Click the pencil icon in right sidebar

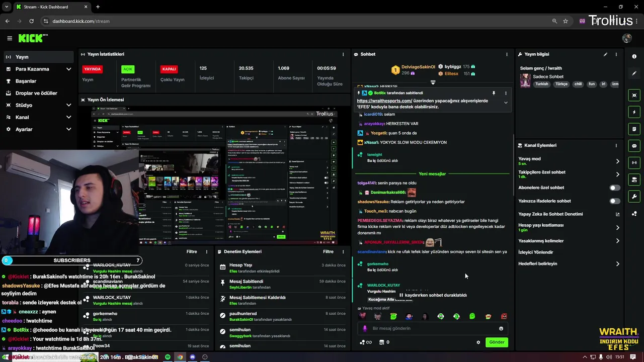[634, 73]
